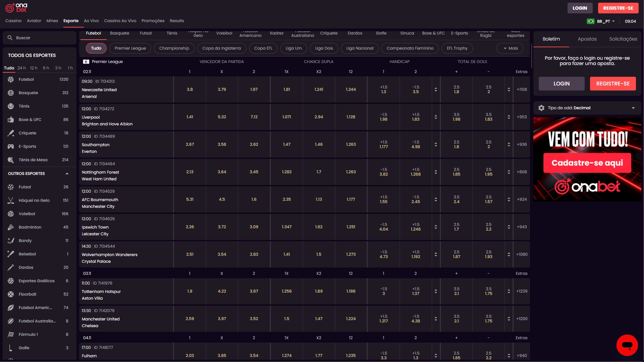Select the Esportes Gaélicos icon
The height and width of the screenshot is (362, 644).
pos(11,281)
